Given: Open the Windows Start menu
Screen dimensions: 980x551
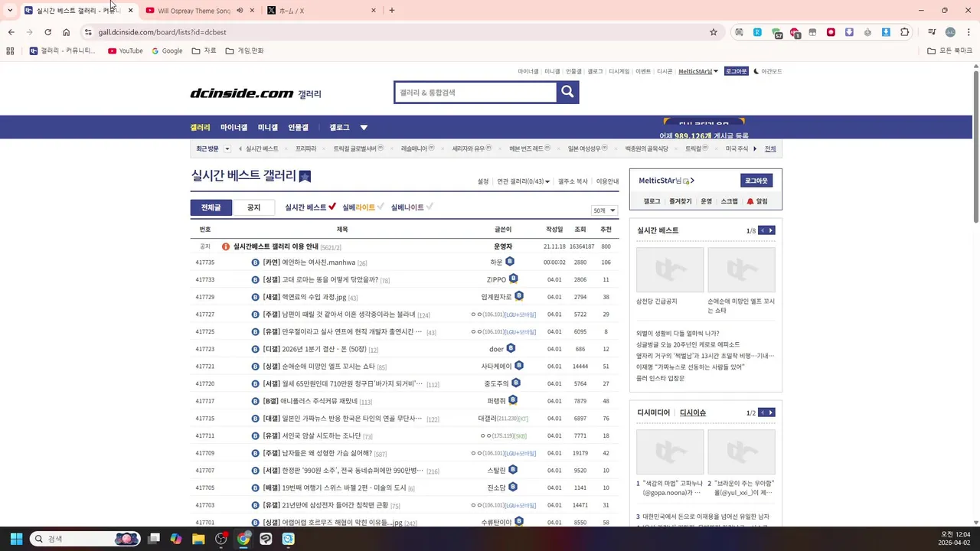Looking at the screenshot, I should (x=15, y=539).
